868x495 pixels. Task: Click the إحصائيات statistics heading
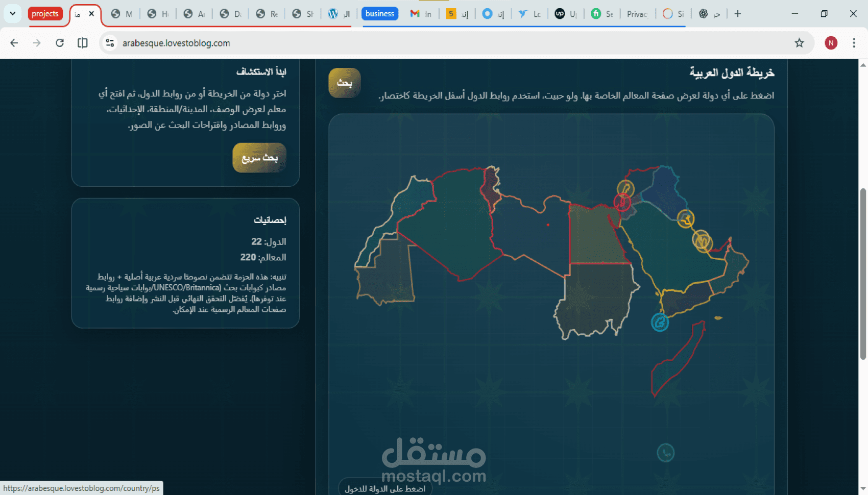[270, 220]
